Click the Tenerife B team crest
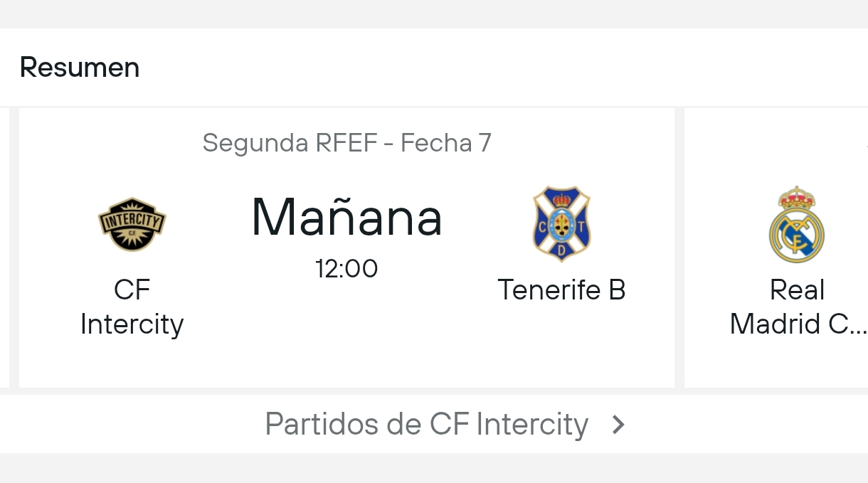 [561, 223]
